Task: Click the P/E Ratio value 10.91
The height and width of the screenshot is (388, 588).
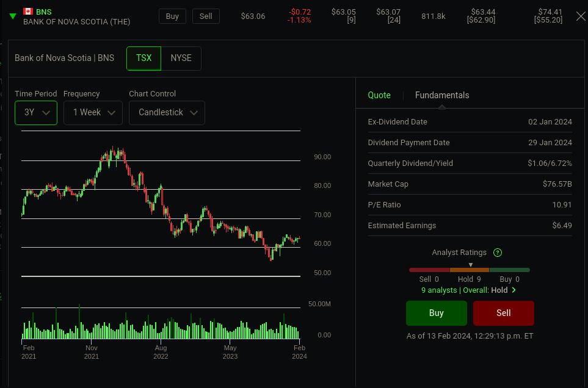Action: [562, 205]
